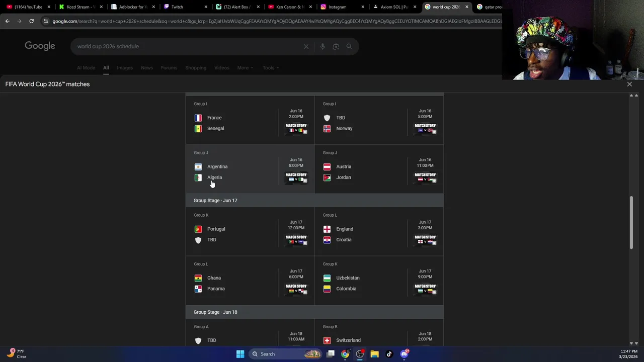
Task: Click the Panama flag icon
Action: (198, 289)
